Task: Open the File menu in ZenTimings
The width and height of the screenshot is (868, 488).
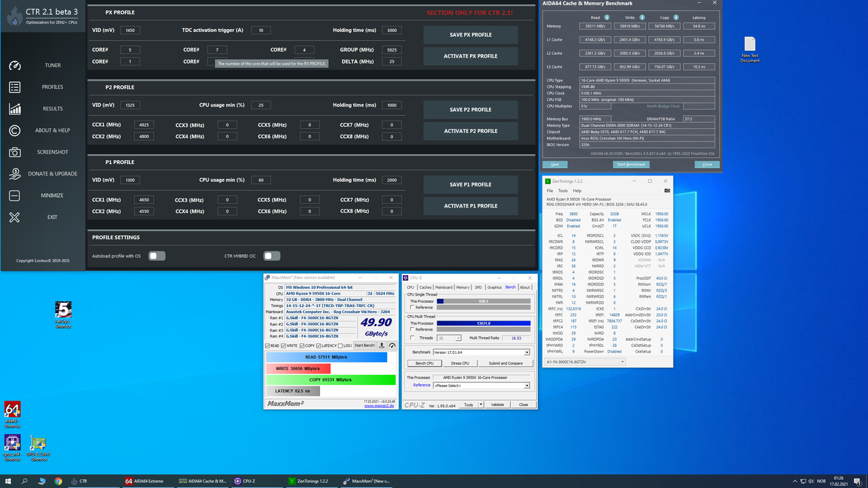Action: pyautogui.click(x=550, y=190)
